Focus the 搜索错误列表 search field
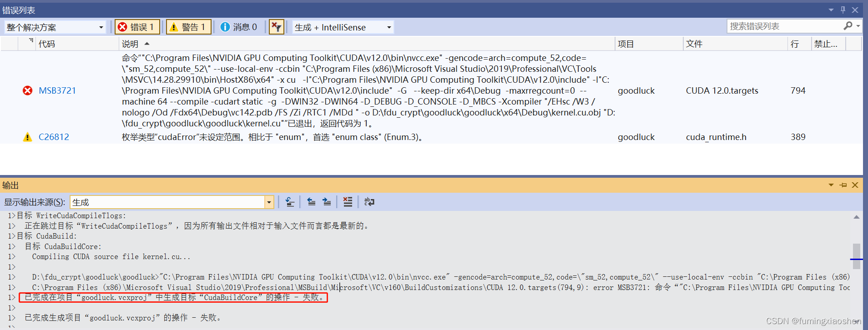868x330 pixels. pos(784,26)
